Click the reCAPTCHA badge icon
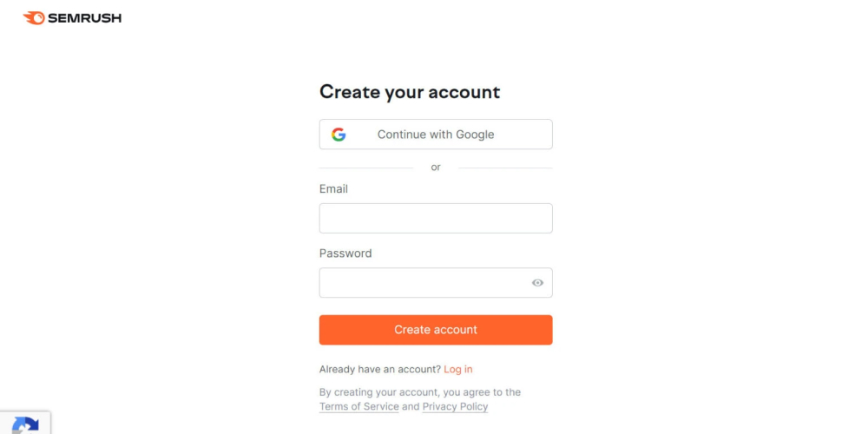 point(25,426)
